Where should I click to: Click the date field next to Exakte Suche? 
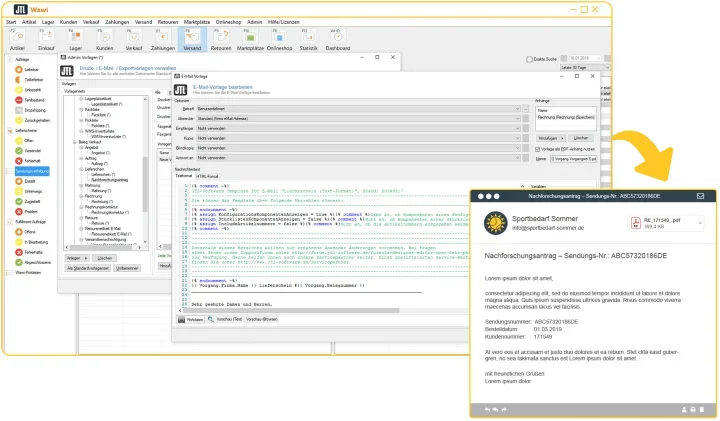[x=585, y=58]
